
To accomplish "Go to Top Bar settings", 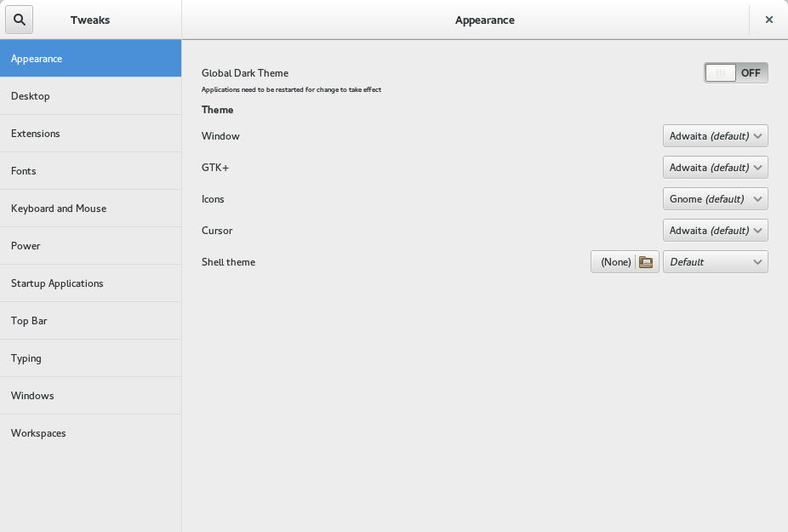I will 90,321.
